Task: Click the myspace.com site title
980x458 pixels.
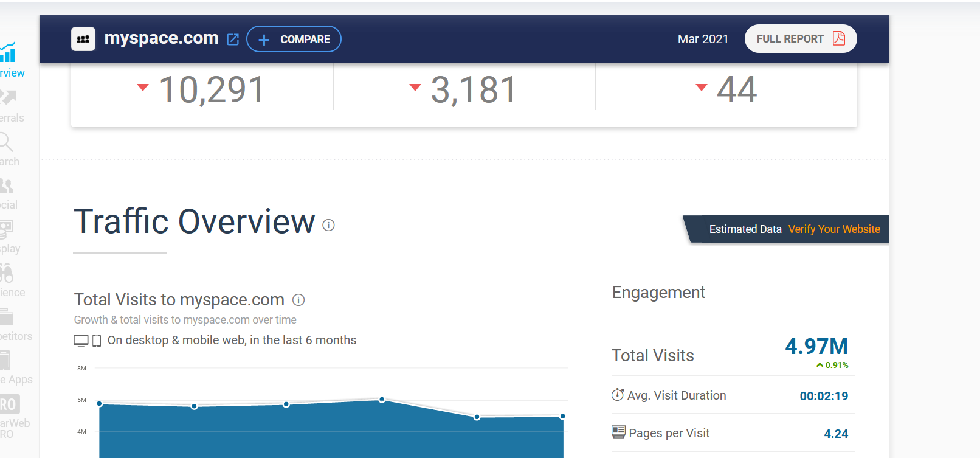Action: [x=161, y=38]
